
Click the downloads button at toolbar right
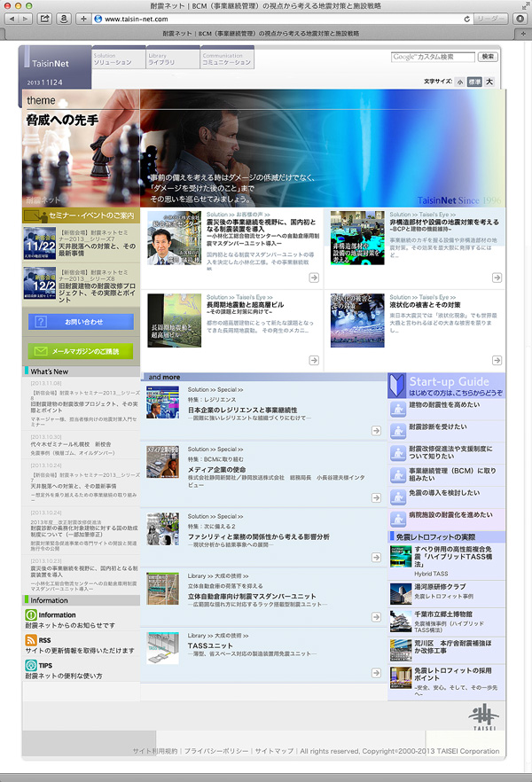(520, 19)
